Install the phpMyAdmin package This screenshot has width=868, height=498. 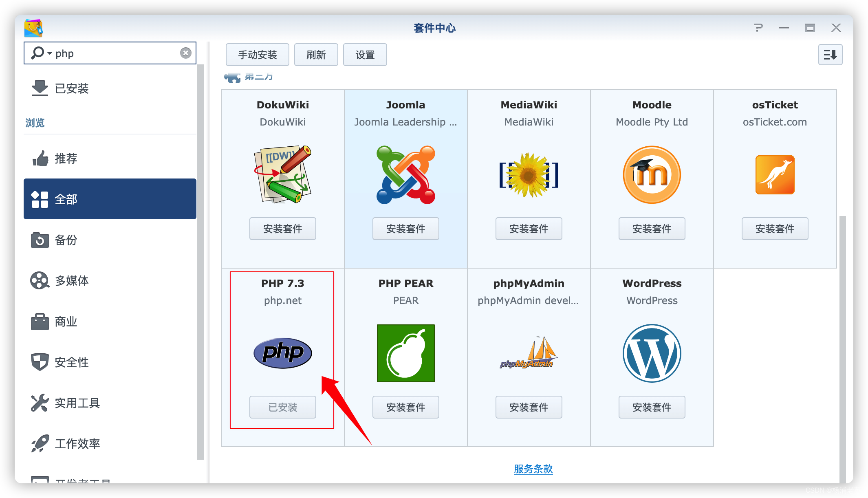point(529,407)
